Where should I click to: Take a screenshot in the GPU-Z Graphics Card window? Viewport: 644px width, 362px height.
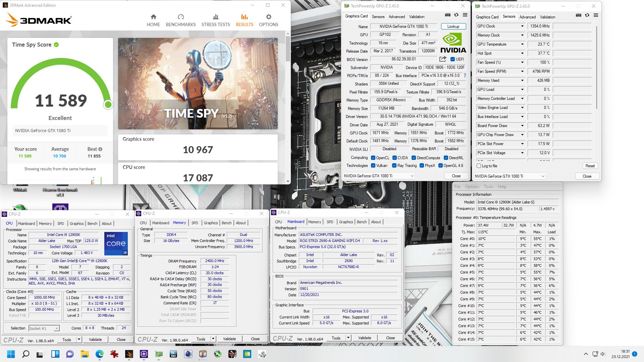(x=448, y=15)
